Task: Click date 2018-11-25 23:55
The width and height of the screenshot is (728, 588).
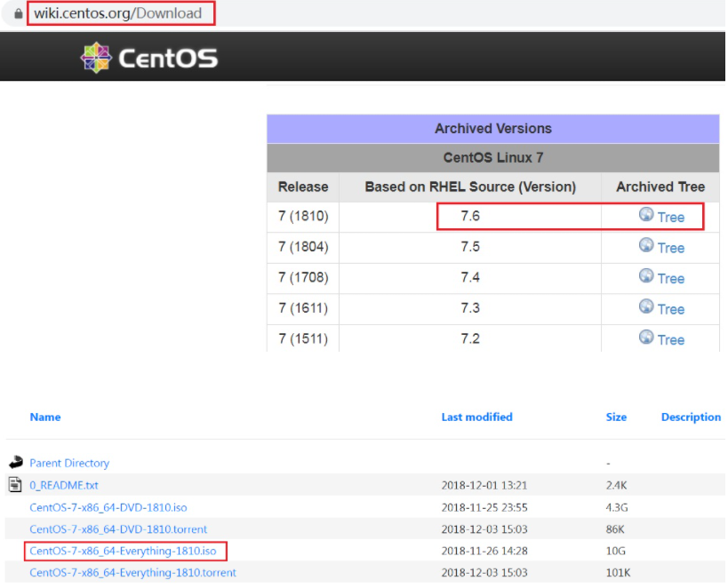Action: 484,507
